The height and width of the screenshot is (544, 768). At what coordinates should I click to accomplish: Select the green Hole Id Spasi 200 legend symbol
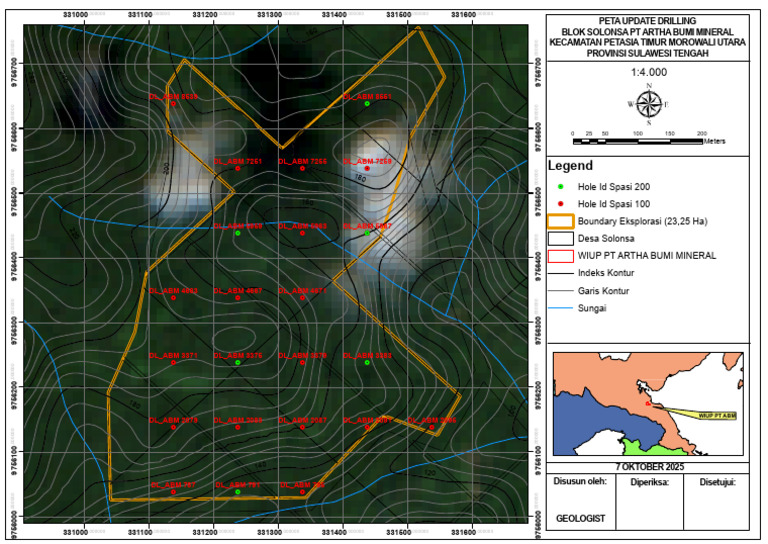[561, 187]
